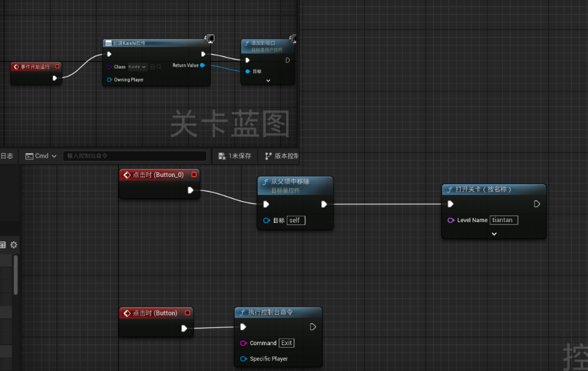Expand the 打开关卡 node advanced options
588x371 pixels.
click(x=494, y=234)
